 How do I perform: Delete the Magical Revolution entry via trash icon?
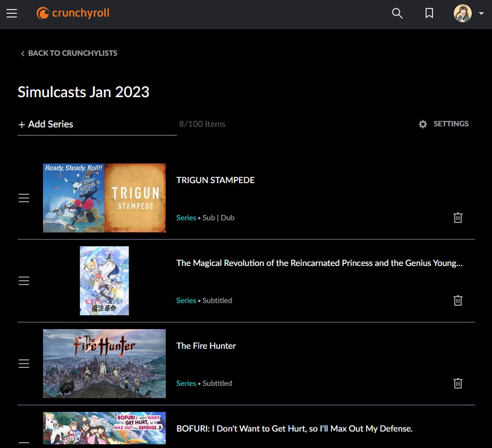click(x=457, y=300)
